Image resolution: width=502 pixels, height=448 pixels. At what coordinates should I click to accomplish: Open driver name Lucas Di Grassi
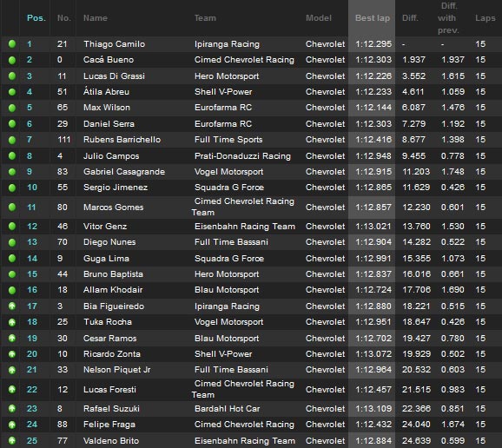coord(114,76)
